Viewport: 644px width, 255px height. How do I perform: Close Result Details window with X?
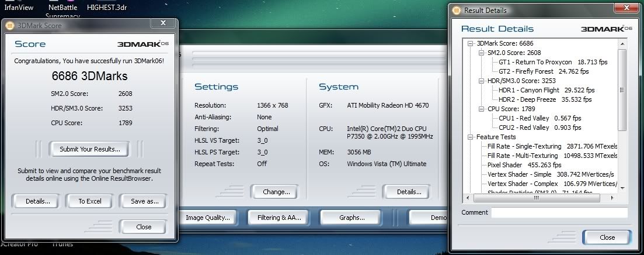[x=626, y=8]
